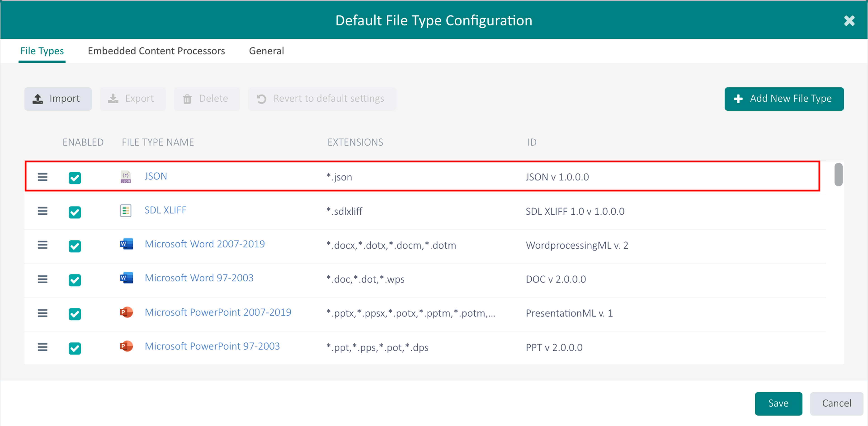
Task: Click the Import button
Action: (58, 99)
